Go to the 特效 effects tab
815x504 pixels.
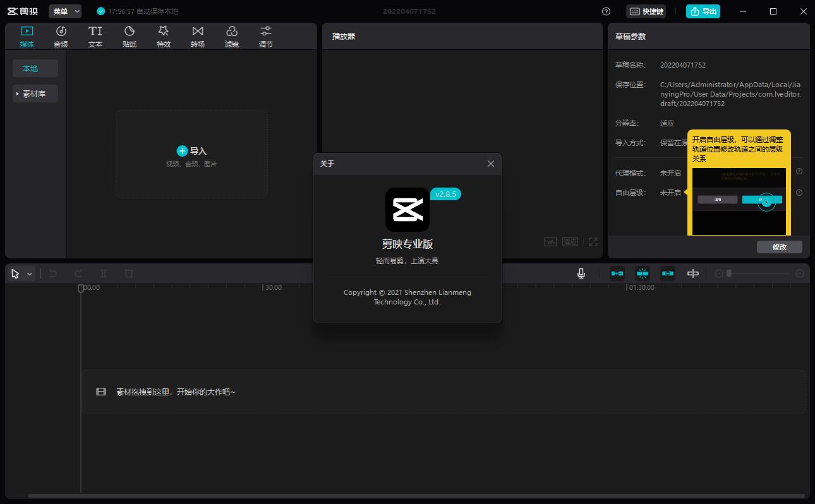tap(164, 37)
